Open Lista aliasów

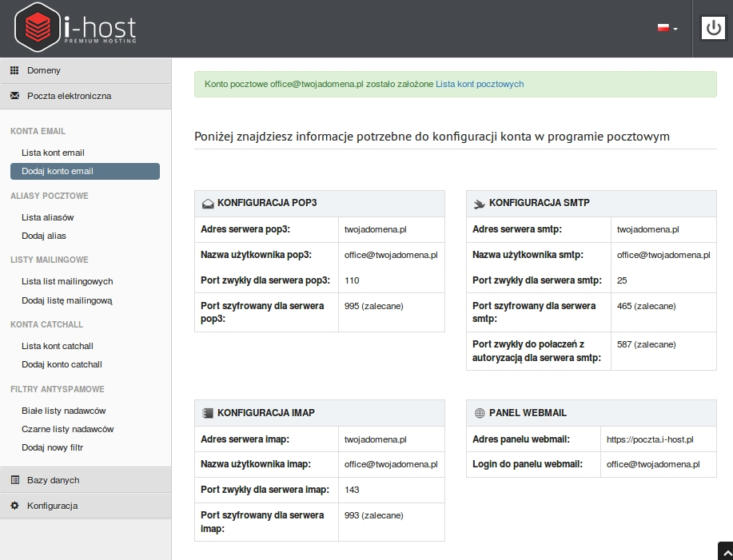[48, 217]
